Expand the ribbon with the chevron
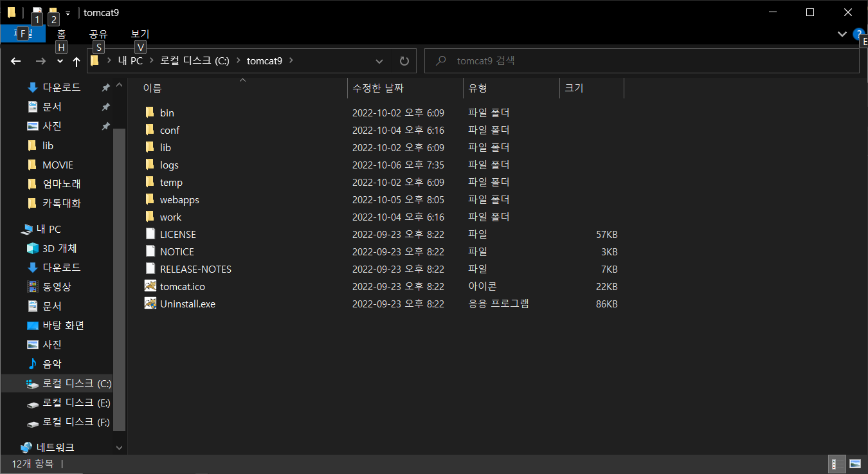 click(842, 33)
